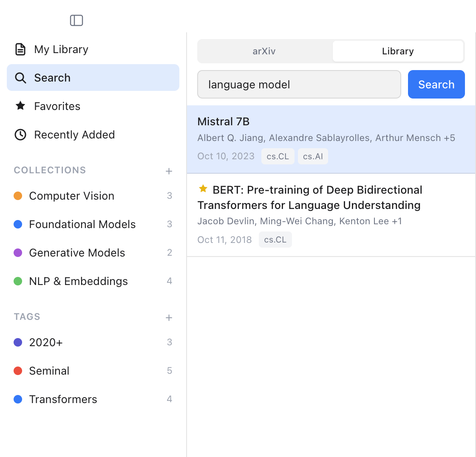This screenshot has width=476, height=457.
Task: Create a new tag using the plus icon
Action: click(169, 317)
